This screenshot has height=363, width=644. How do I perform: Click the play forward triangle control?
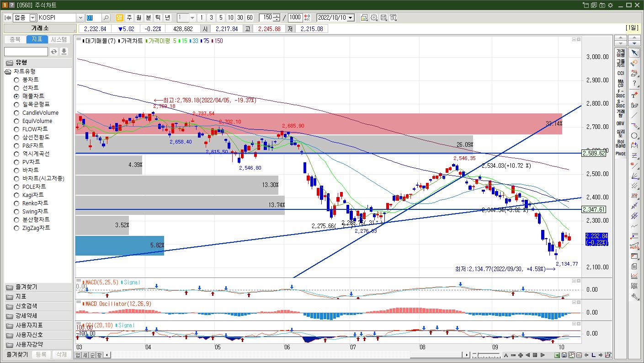[543, 355]
